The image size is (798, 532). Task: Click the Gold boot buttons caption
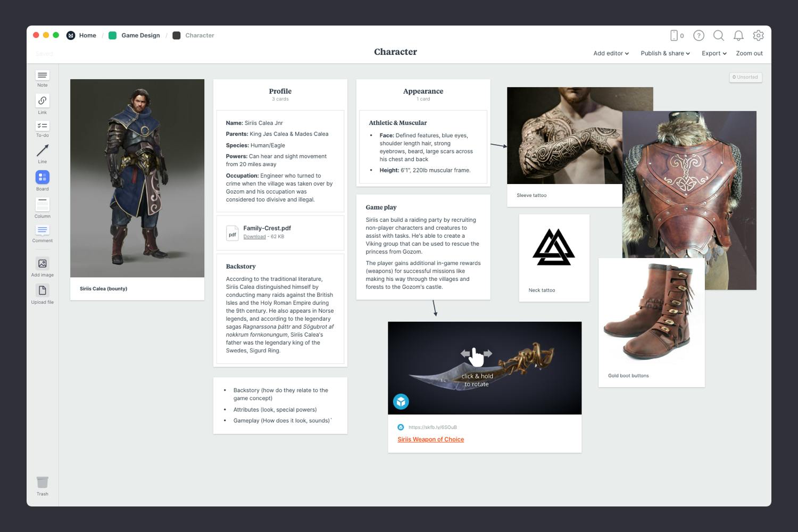coord(628,376)
